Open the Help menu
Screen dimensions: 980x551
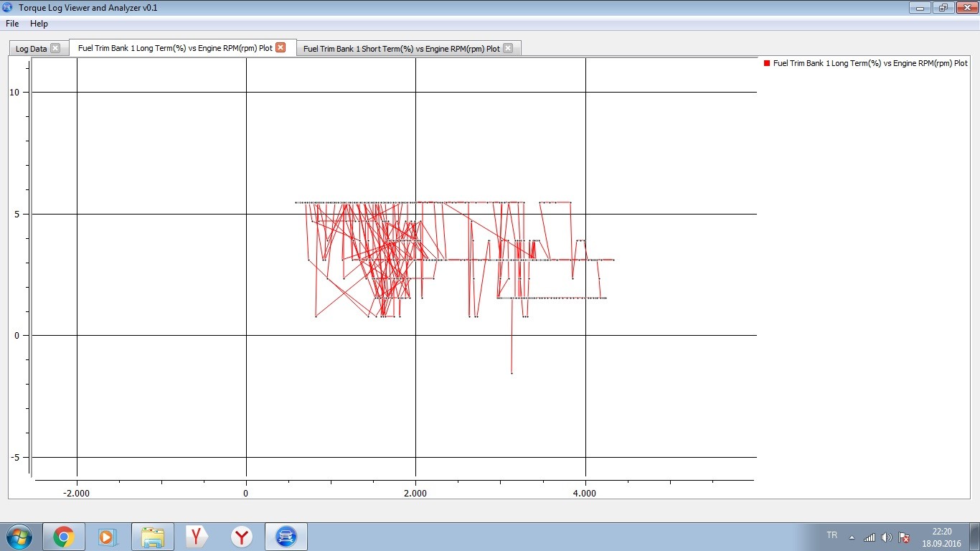pyautogui.click(x=39, y=24)
